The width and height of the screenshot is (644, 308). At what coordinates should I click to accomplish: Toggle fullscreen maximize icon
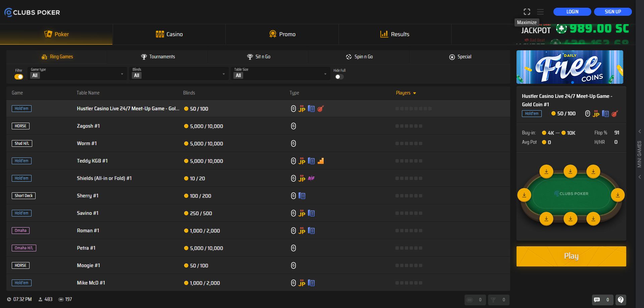[x=527, y=12]
